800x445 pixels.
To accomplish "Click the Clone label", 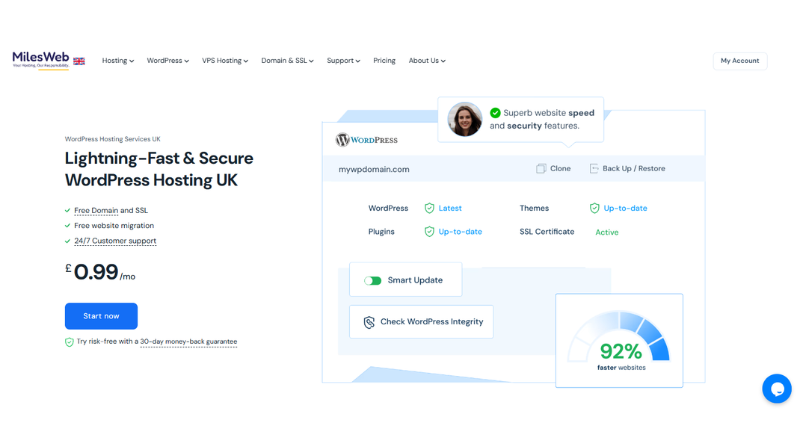I will coord(560,168).
